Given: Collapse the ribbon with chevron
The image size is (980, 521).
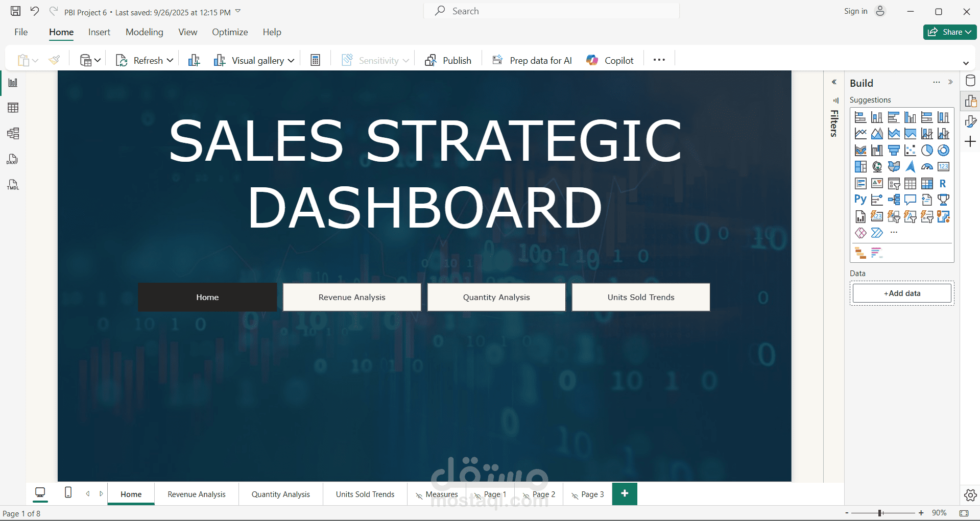Looking at the screenshot, I should point(966,63).
